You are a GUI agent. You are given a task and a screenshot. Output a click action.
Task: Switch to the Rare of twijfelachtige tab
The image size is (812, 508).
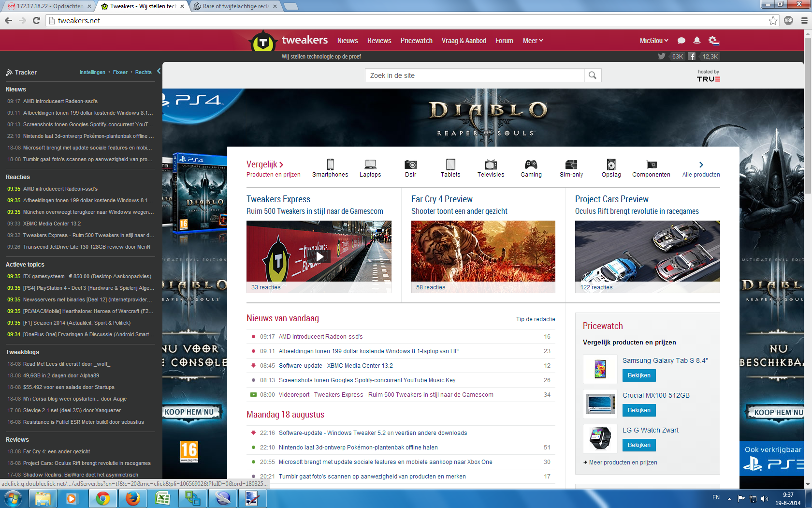236,6
